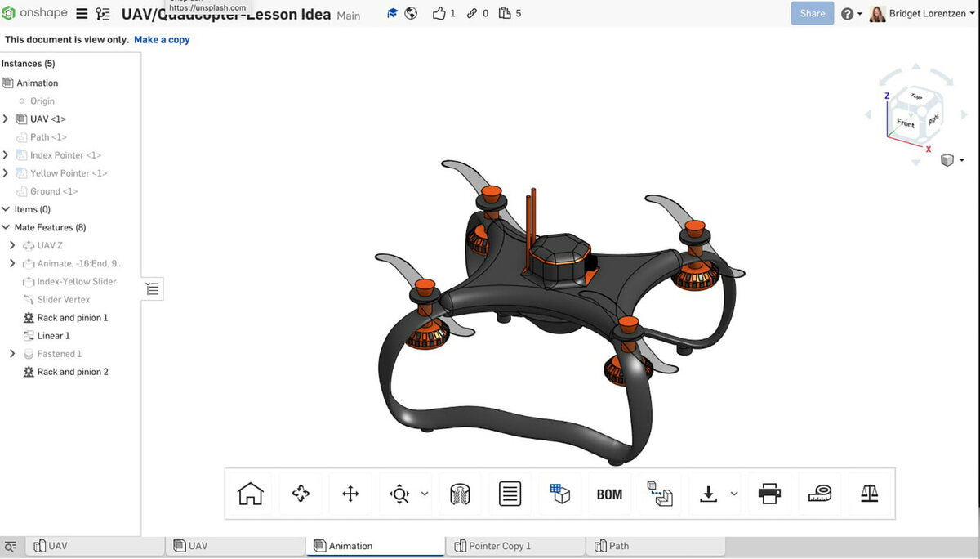Select Ground <1> instance
The width and height of the screenshot is (980, 559).
[54, 191]
